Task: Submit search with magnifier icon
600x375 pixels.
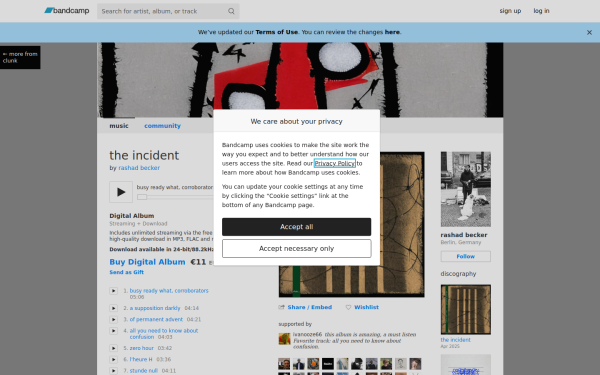Action: click(x=231, y=11)
